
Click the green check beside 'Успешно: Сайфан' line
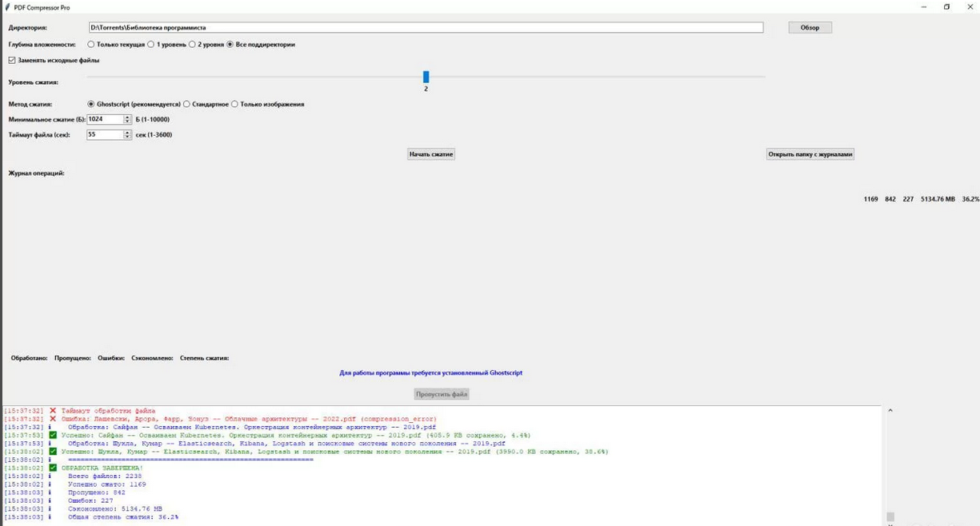[53, 436]
